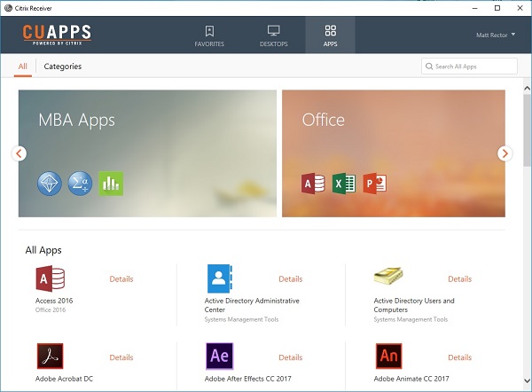
Task: Select the Apps section
Action: coord(330,35)
